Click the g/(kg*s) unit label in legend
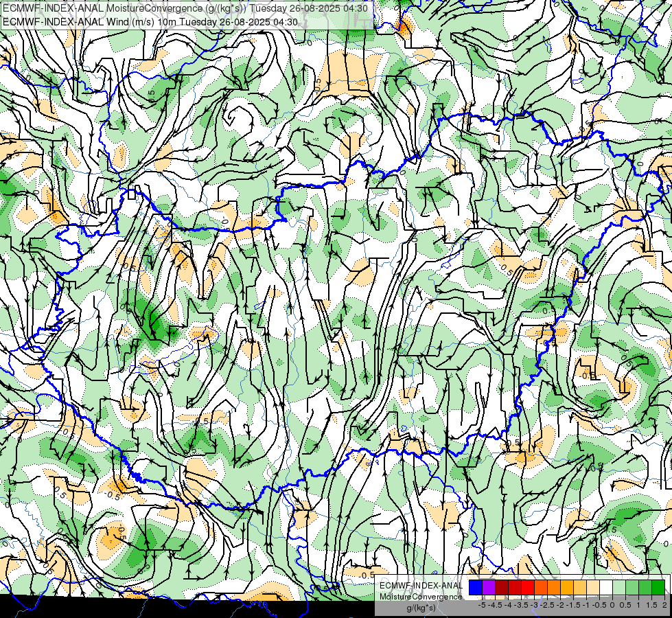The width and height of the screenshot is (672, 618). [x=421, y=608]
